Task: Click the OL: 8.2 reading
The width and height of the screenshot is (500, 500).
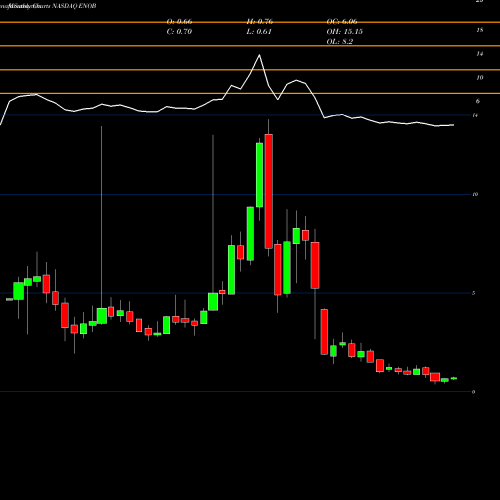Action: pos(340,42)
